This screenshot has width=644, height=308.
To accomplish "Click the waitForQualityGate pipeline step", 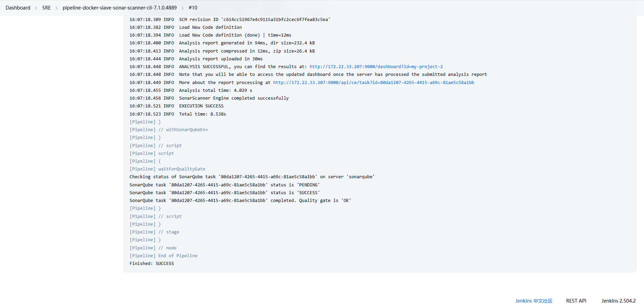I will (x=181, y=169).
